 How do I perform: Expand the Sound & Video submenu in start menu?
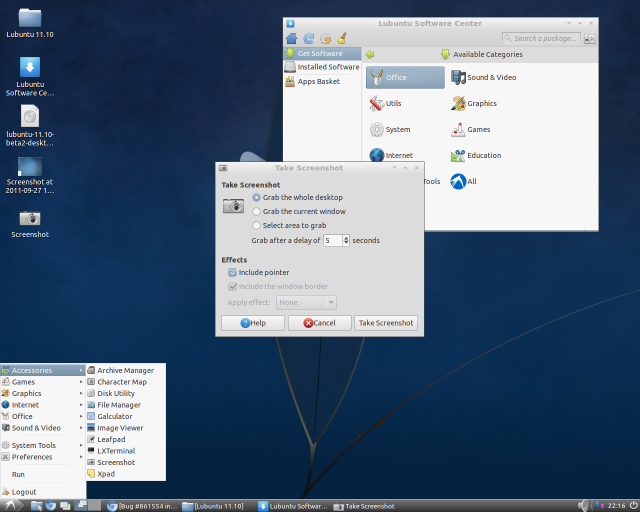pyautogui.click(x=43, y=428)
